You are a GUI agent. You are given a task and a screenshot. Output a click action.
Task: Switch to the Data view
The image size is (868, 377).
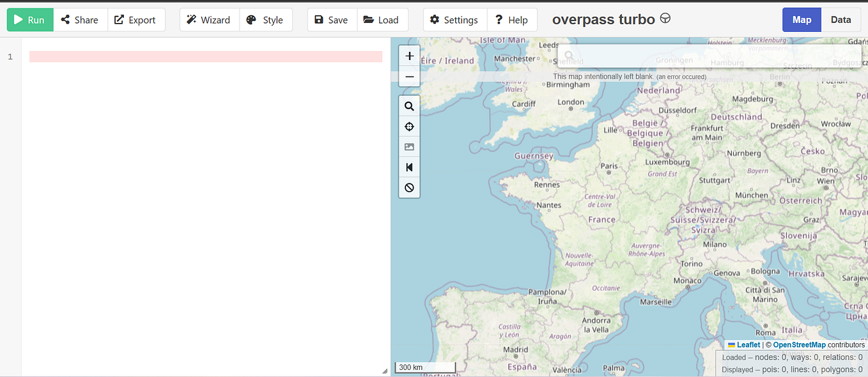click(841, 20)
